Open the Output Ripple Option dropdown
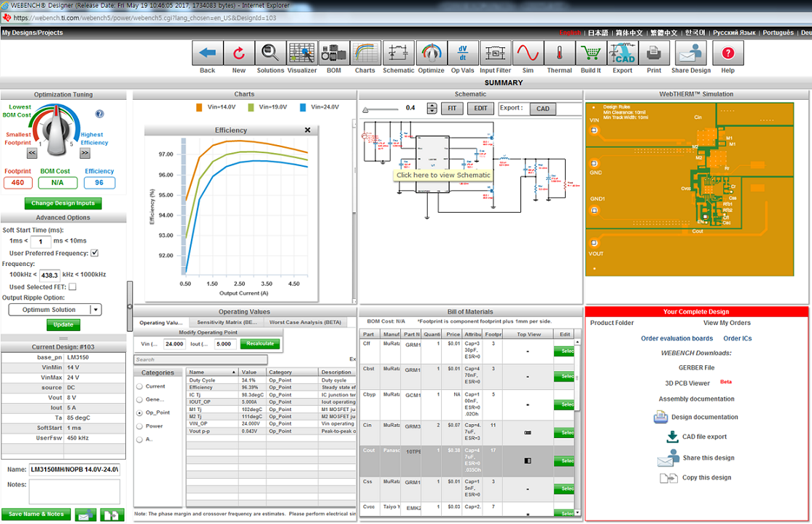Screen dimensions: 812x524 [55, 310]
